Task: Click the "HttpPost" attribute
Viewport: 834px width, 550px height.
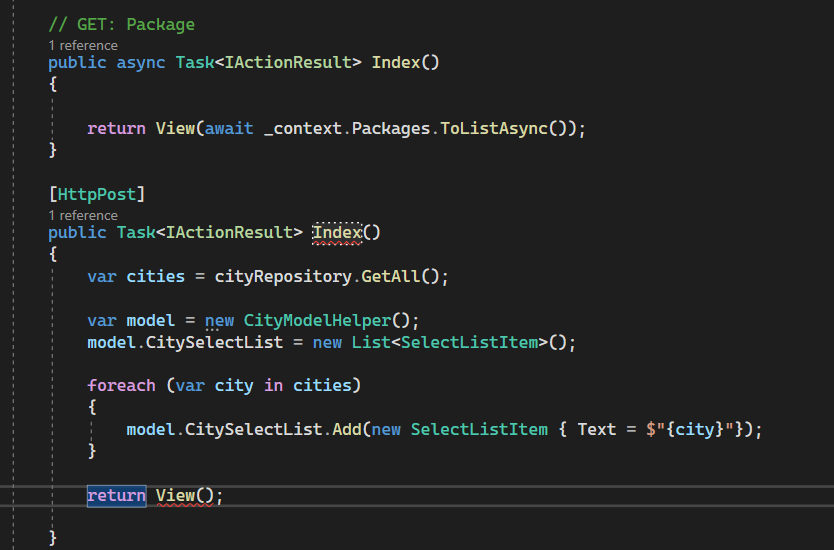Action: [97, 195]
